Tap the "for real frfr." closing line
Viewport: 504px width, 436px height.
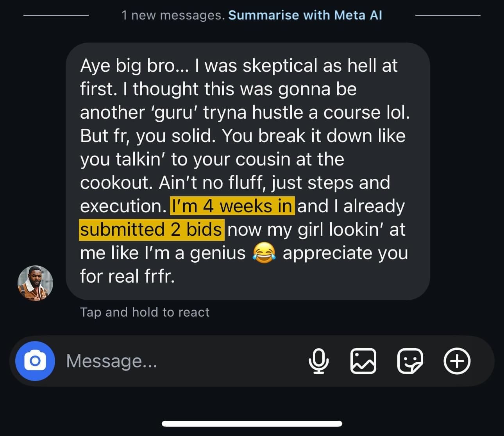click(127, 276)
